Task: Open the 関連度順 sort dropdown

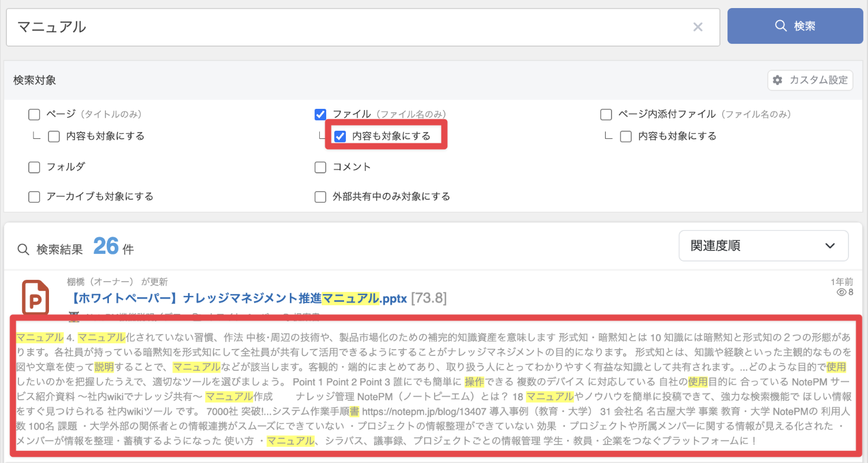Action: pos(763,246)
